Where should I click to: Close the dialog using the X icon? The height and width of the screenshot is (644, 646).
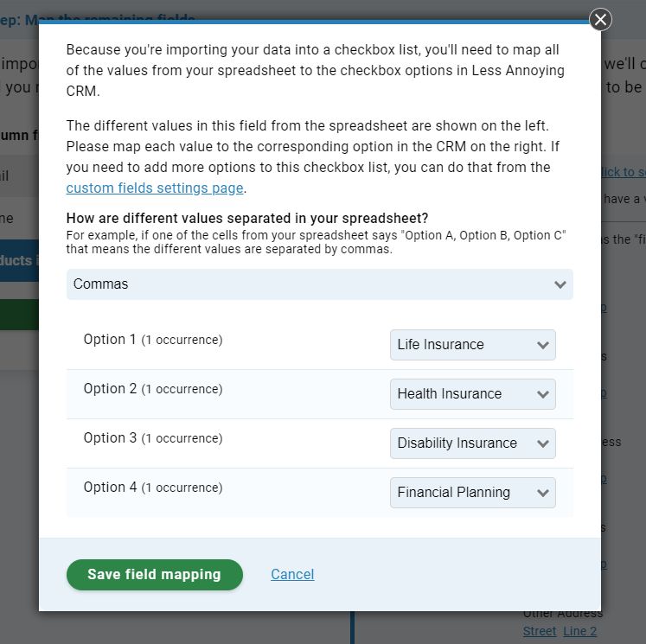pos(600,19)
